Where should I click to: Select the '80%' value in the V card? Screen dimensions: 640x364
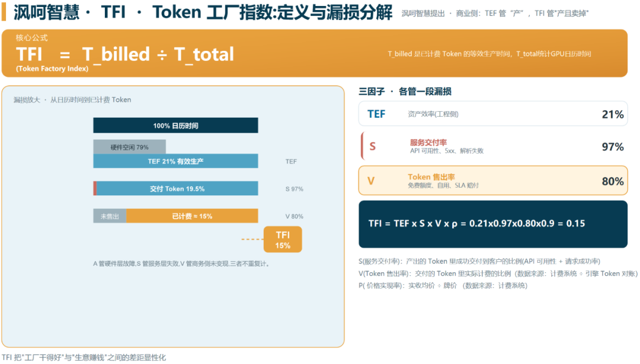tap(613, 181)
